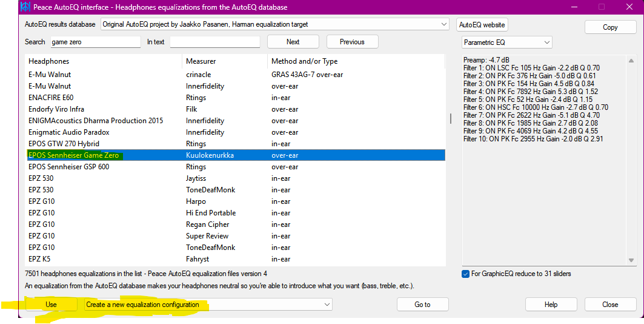Select ENIGMAcoustics Dharma Production 2015 row
This screenshot has height=324, width=644.
coord(235,121)
